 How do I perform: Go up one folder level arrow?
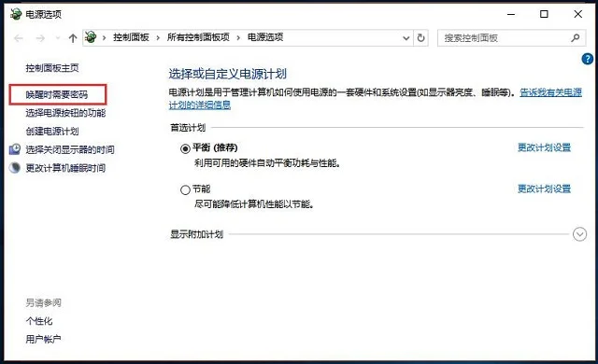tap(73, 37)
